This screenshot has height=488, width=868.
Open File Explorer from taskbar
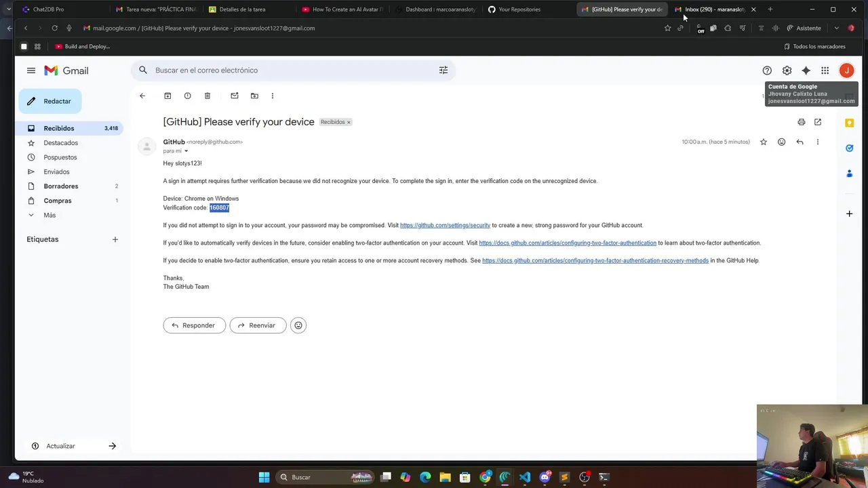[445, 477]
